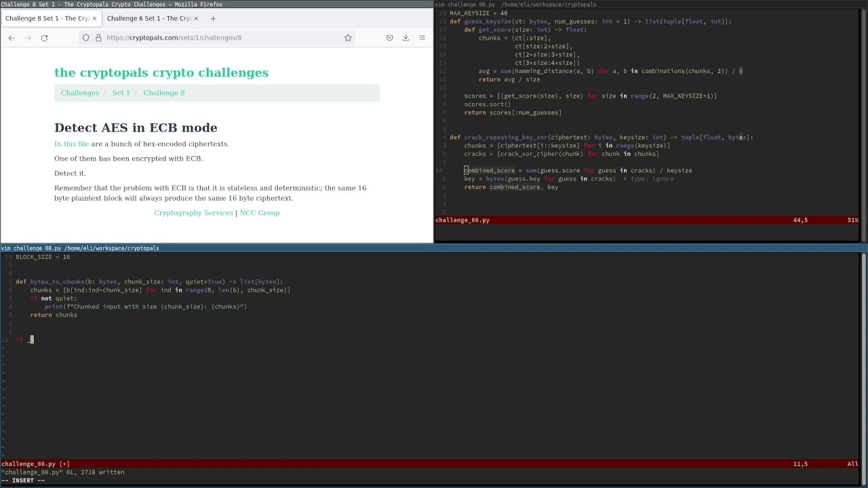Click 'def bytes_to_chunks' definition line
The image size is (868, 488).
(x=149, y=282)
